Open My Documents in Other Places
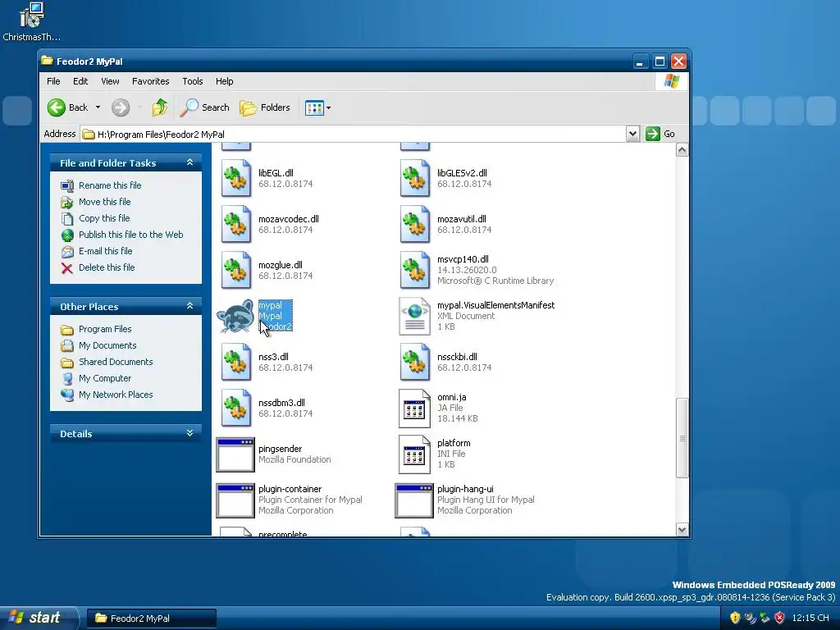The image size is (840, 630). coord(107,345)
